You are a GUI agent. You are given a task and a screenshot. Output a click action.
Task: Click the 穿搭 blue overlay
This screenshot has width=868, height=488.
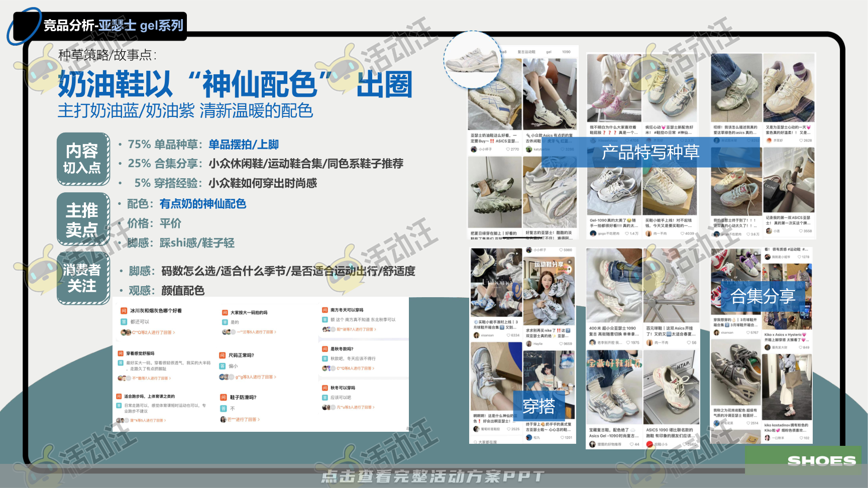[x=539, y=406]
